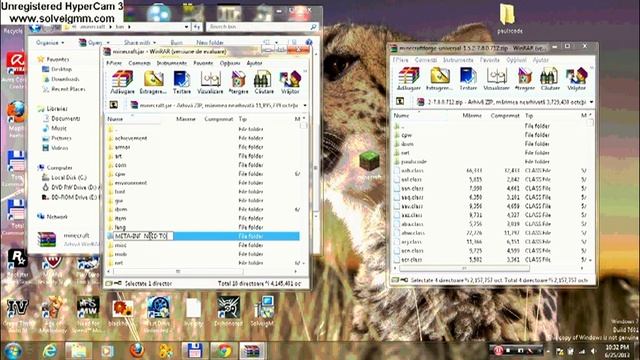Screen dimensions: 640x360
Task: Open Comenzi menu in minecraftforge WinRAR window
Action: pyautogui.click(x=426, y=60)
